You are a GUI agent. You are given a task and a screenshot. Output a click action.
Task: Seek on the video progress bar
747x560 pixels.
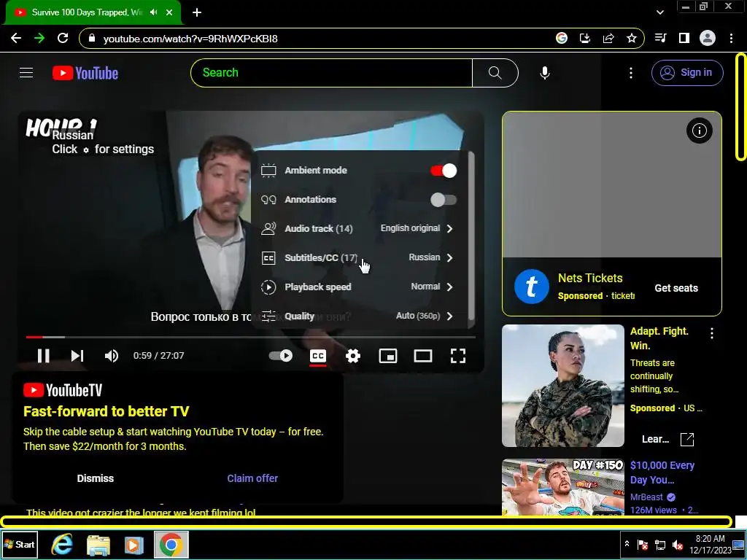click(x=251, y=337)
